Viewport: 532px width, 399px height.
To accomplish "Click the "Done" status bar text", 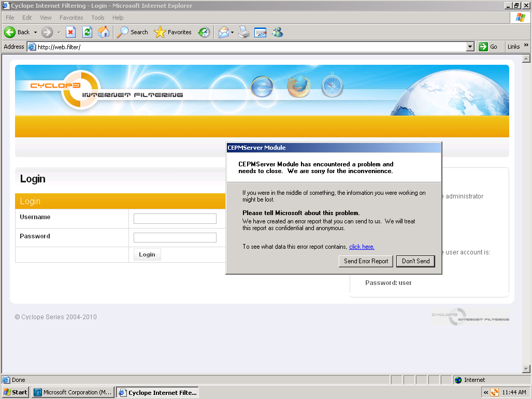I will tap(18, 380).
